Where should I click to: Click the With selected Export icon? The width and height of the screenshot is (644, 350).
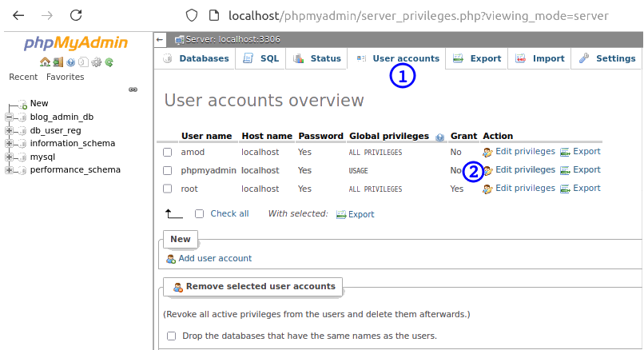pyautogui.click(x=341, y=214)
